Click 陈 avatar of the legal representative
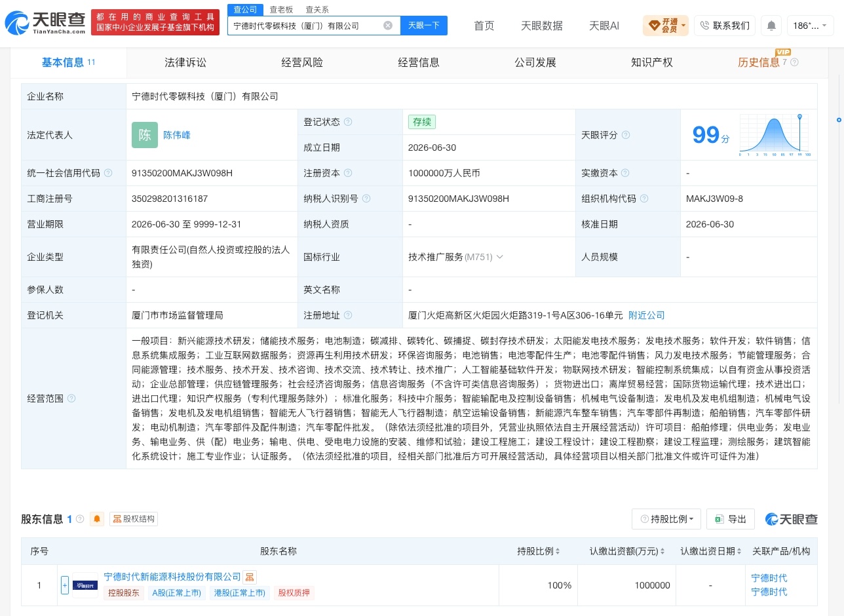Screen dimensions: 844x616 (x=145, y=135)
